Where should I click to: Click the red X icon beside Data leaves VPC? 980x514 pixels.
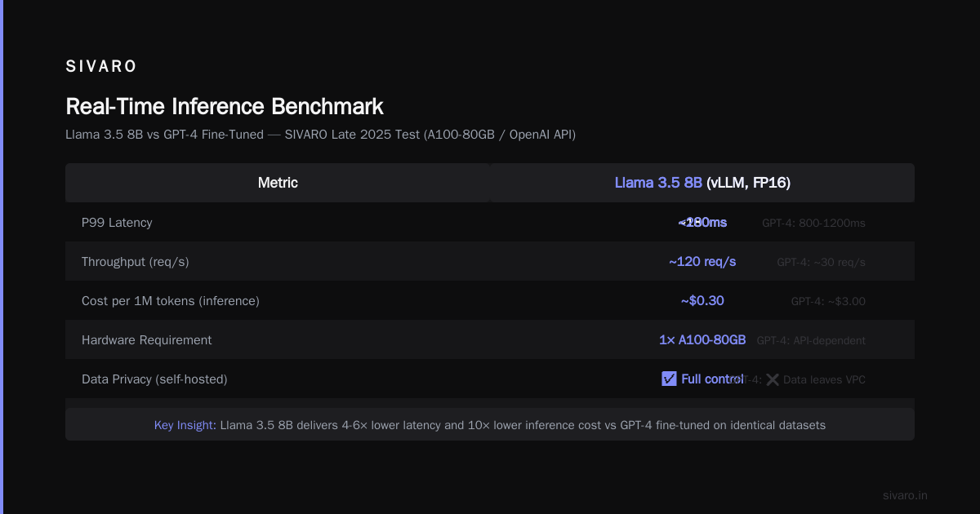tap(772, 379)
